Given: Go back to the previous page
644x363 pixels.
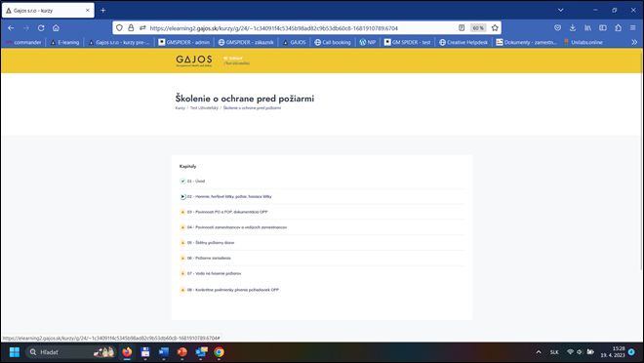Looking at the screenshot, I should 11,28.
